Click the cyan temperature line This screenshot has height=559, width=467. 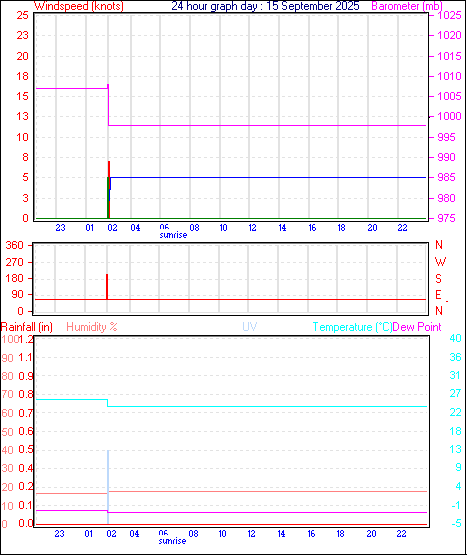coord(267,406)
